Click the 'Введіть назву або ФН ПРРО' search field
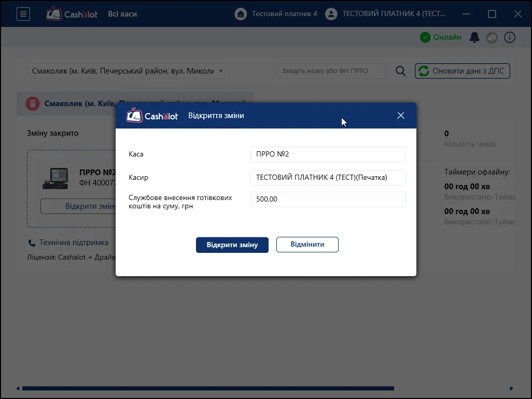 (331, 71)
